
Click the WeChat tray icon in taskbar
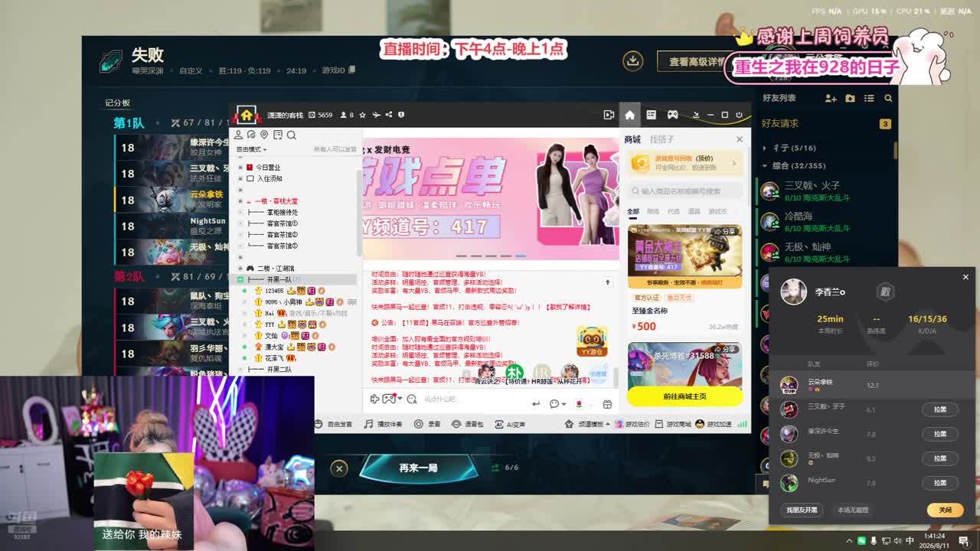tap(861, 541)
